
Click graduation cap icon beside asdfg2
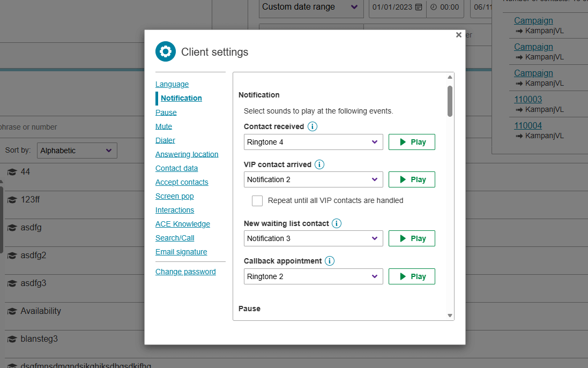tap(12, 256)
